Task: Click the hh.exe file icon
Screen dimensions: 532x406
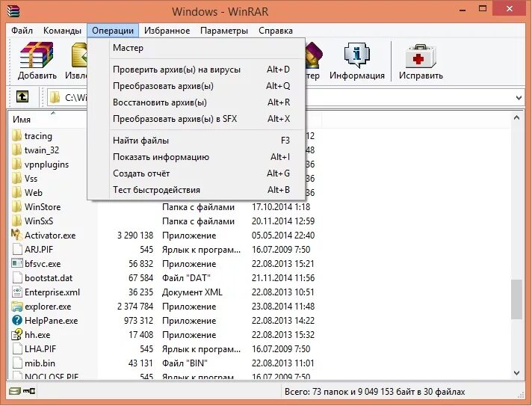Action: [17, 335]
